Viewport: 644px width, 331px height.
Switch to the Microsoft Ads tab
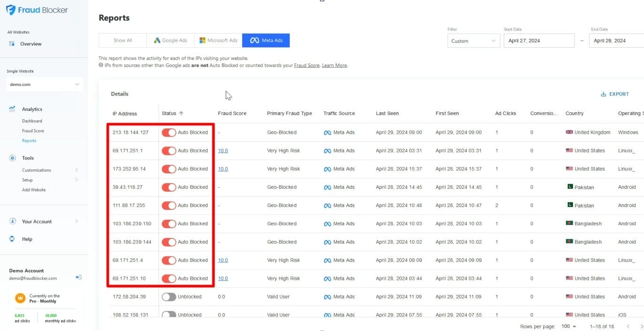[218, 40]
